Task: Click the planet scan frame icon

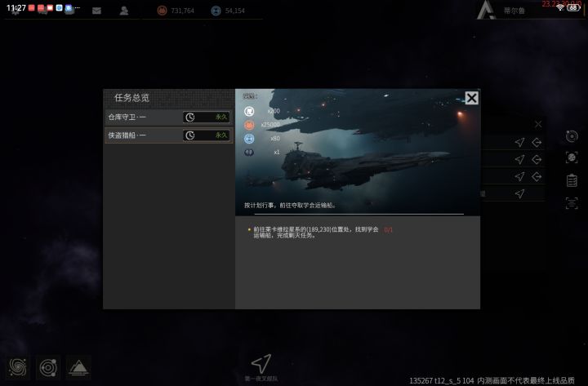Action: pyautogui.click(x=572, y=158)
